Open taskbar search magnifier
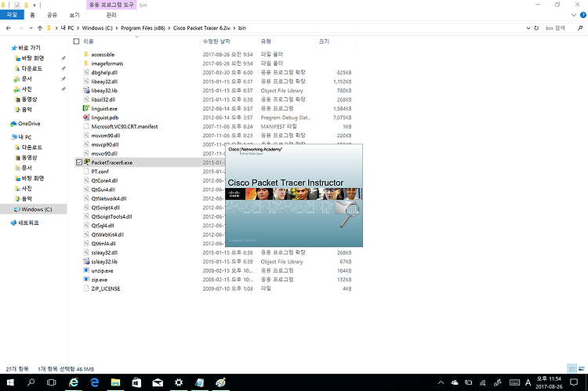Screen dimensions: 588x391 coord(31,382)
